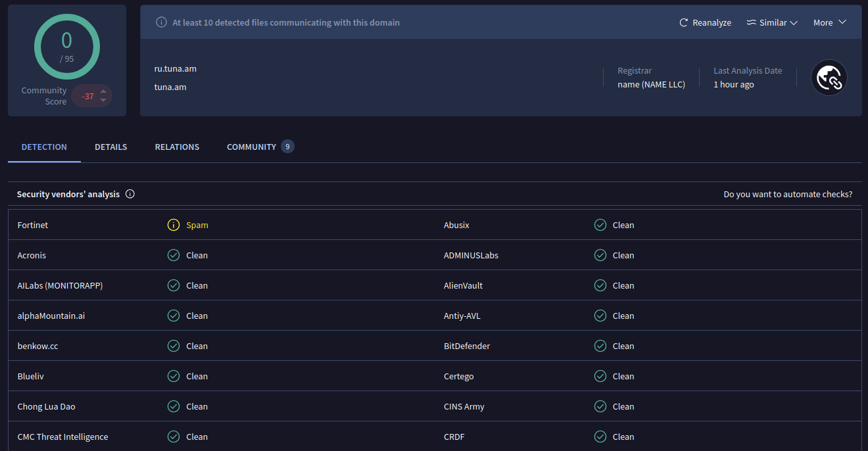Click the Fortinet vendor name
The image size is (868, 451).
(33, 225)
